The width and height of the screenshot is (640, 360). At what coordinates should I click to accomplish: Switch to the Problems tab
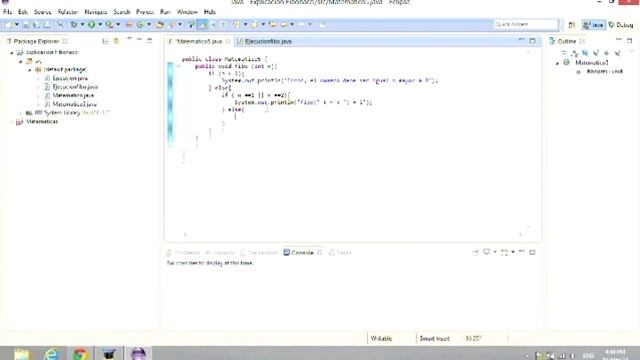click(184, 253)
